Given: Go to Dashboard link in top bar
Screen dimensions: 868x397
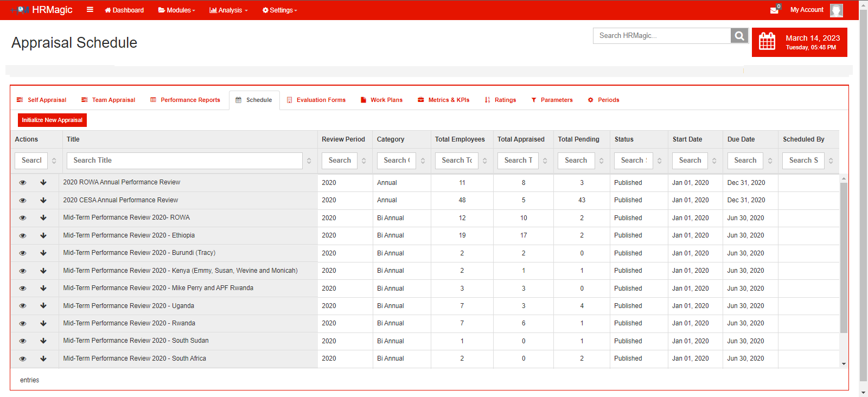Looking at the screenshot, I should pos(124,10).
